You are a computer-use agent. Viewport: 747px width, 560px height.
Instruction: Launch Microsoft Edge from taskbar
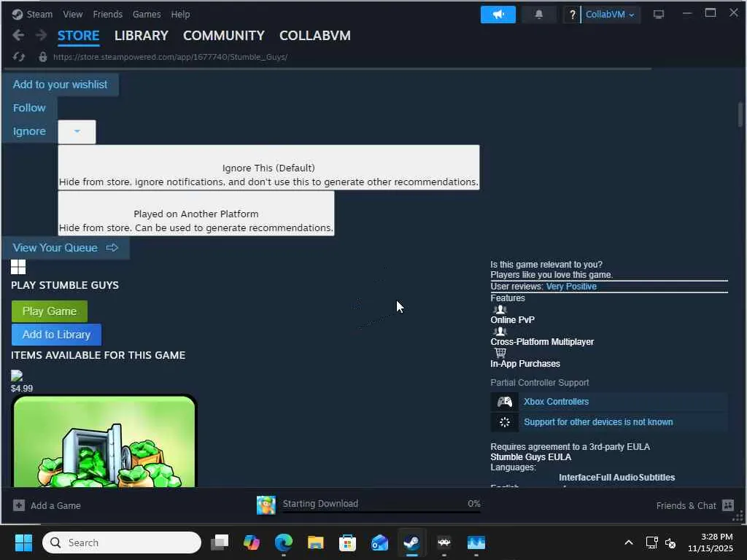pos(284,542)
